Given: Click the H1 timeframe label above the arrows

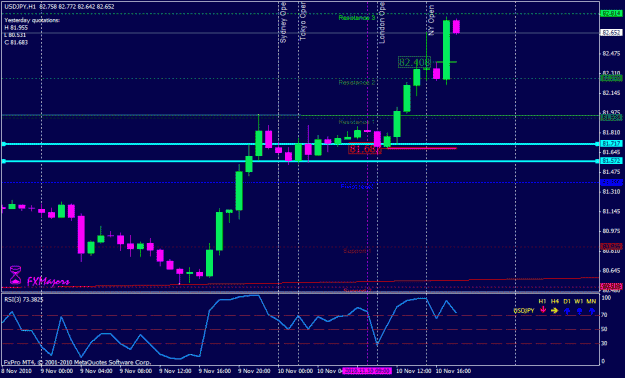Looking at the screenshot, I should [542, 301].
